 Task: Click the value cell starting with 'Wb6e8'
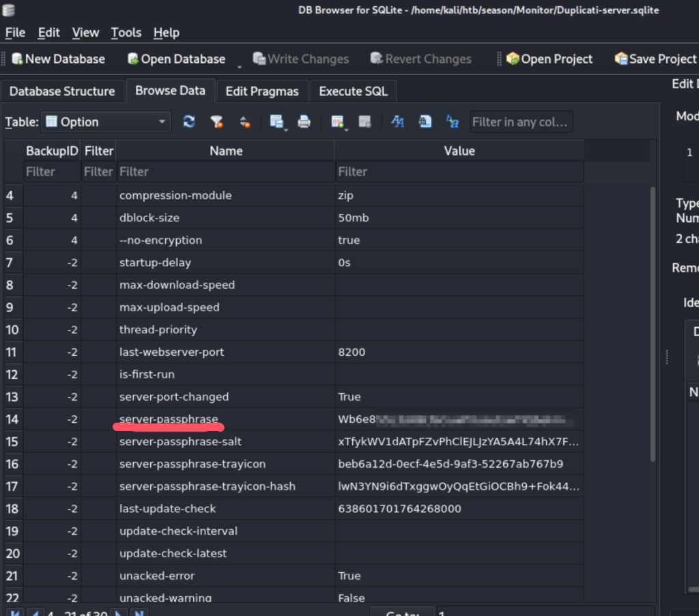pos(459,419)
